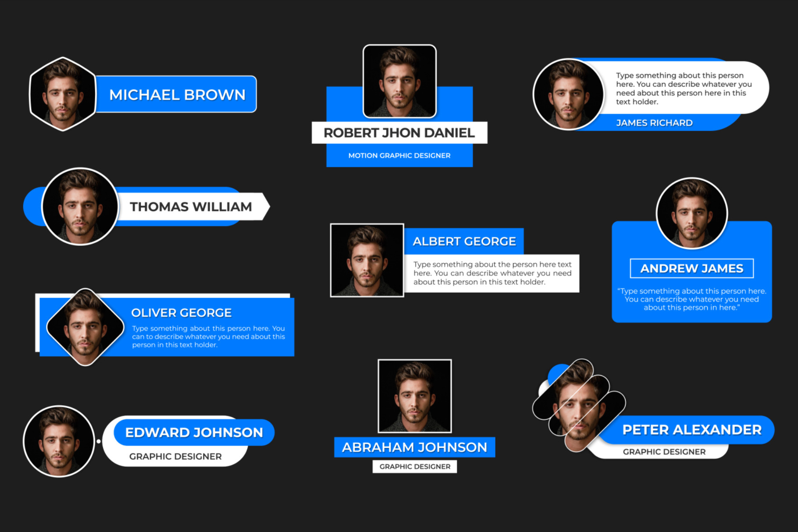798x532 pixels.
Task: Select the ROBERT JHON DANIEL white title bar
Action: pos(399,133)
